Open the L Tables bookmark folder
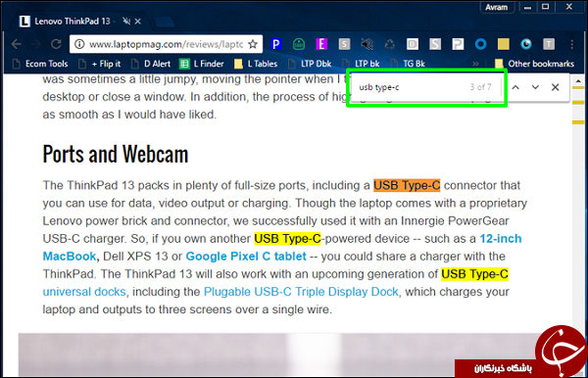Viewport: 588px width, 378px height. click(256, 64)
